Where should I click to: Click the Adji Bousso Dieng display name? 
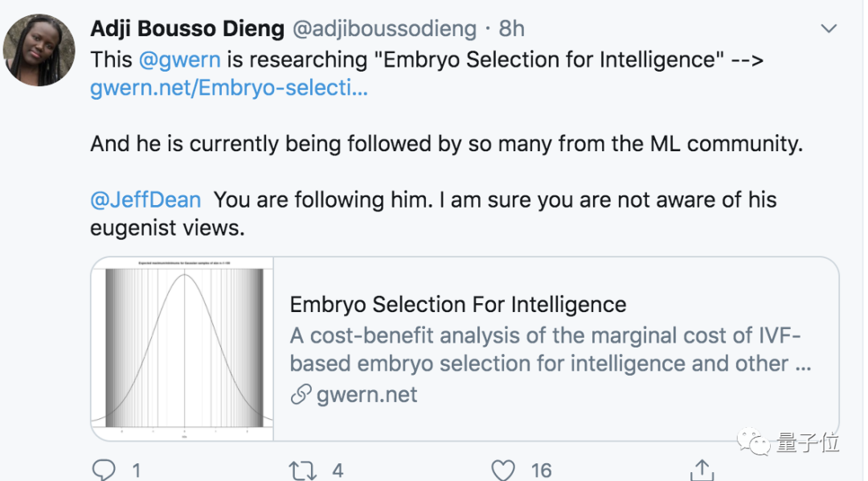pos(187,29)
